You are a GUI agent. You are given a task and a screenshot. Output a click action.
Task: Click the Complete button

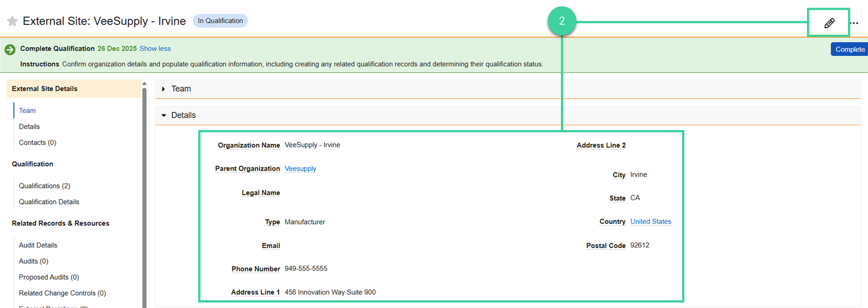(x=849, y=49)
